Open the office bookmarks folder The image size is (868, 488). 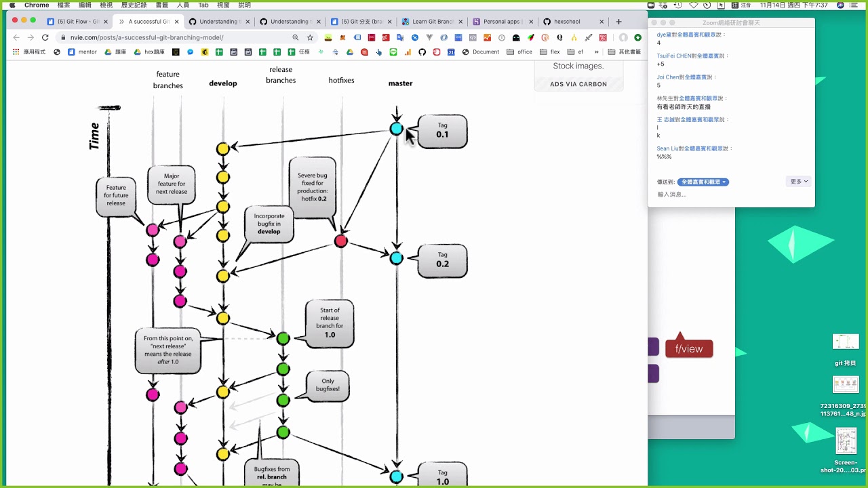coord(519,52)
